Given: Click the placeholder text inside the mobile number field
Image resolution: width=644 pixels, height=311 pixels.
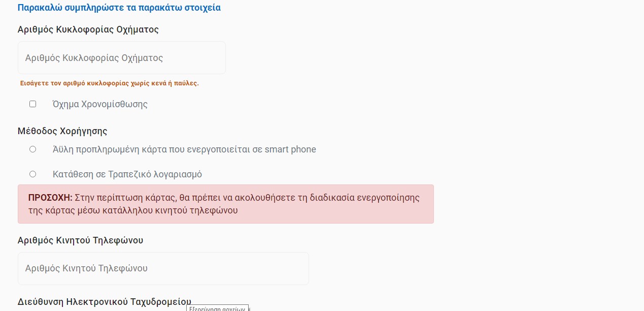Looking at the screenshot, I should [x=86, y=268].
